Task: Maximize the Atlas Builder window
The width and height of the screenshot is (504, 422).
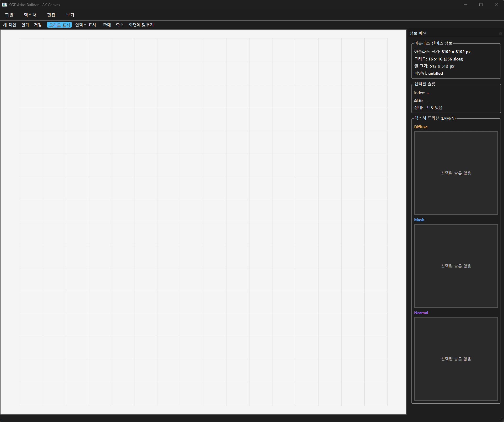Action: [481, 5]
